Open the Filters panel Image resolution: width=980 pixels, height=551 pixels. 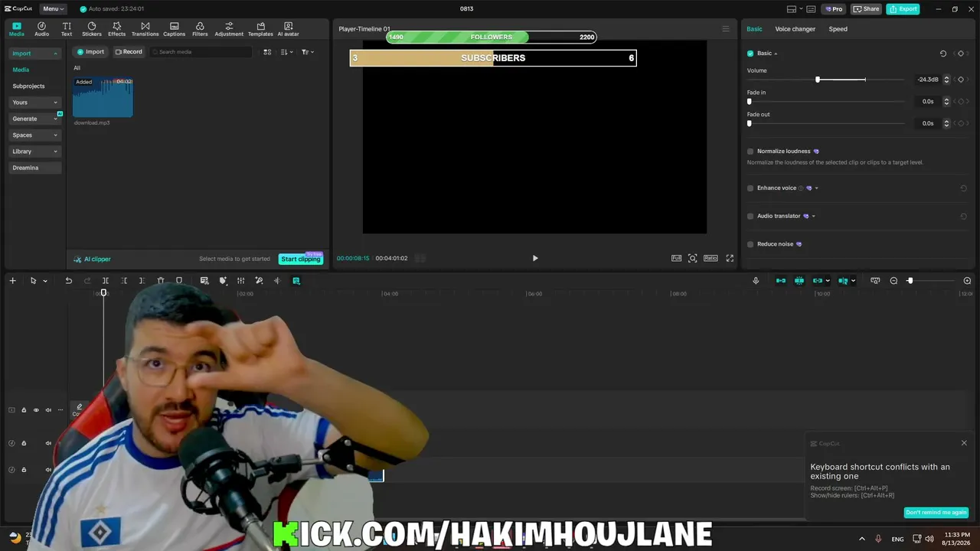200,29
